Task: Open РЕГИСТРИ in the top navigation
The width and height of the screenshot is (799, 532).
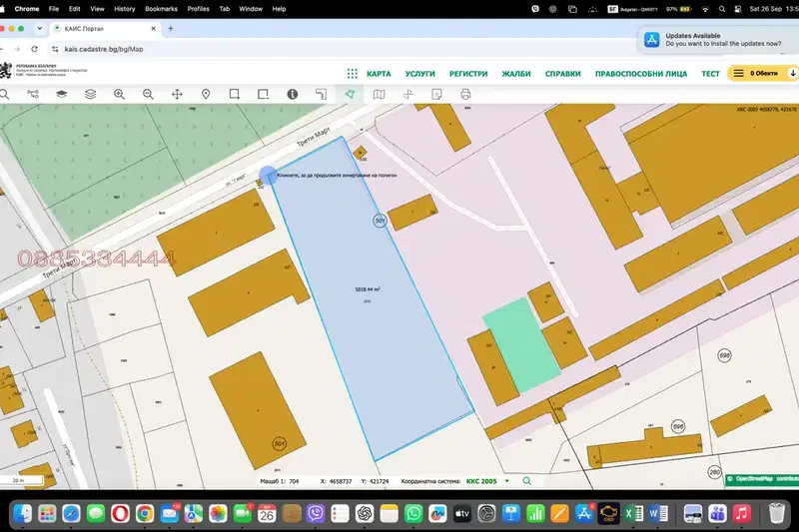Action: (468, 74)
